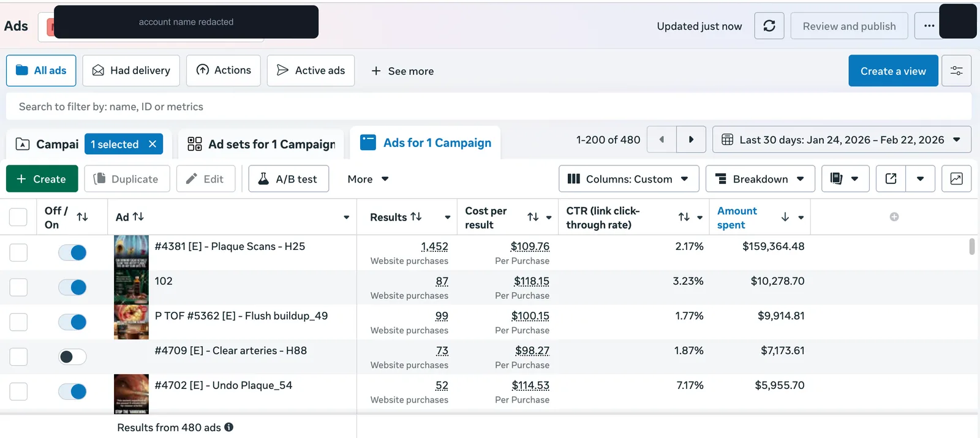Select the Ads for 1 Campaign tab

(426, 143)
